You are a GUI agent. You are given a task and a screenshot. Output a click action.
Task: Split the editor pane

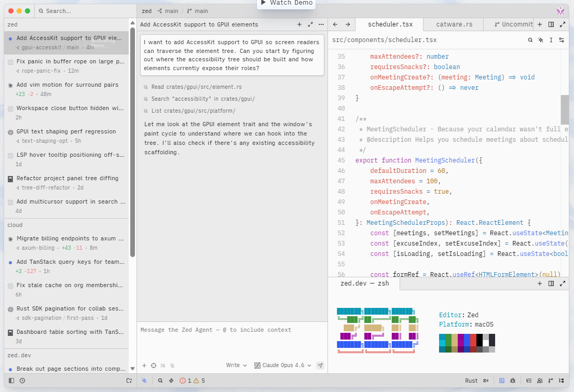click(551, 24)
